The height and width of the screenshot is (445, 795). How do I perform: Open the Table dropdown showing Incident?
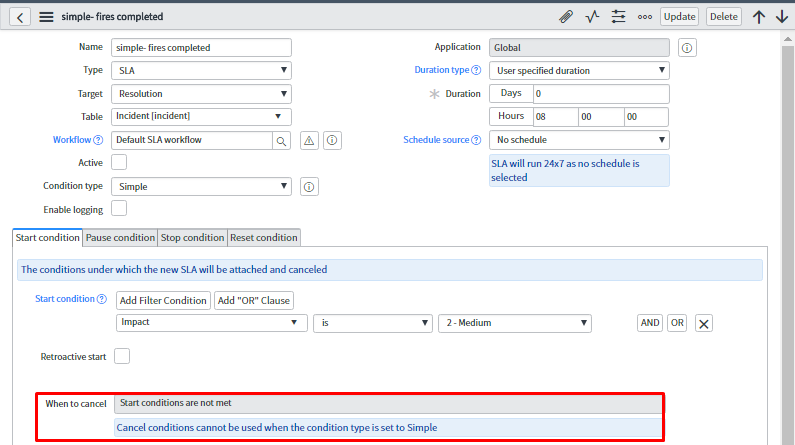(x=201, y=117)
